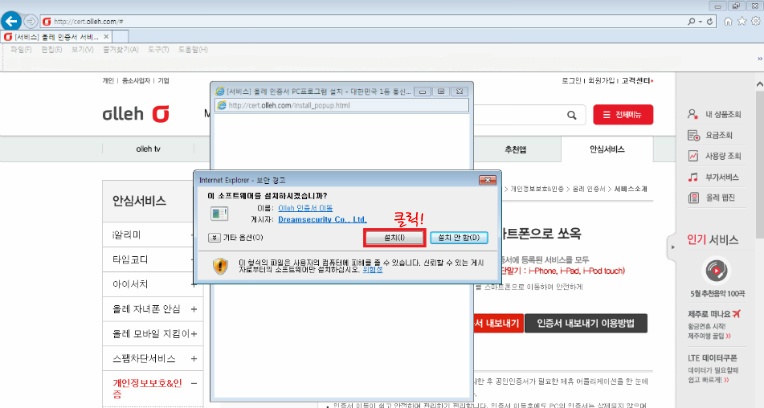Click the 설치(I) install button
Viewport: 764px width, 408px height.
[395, 237]
